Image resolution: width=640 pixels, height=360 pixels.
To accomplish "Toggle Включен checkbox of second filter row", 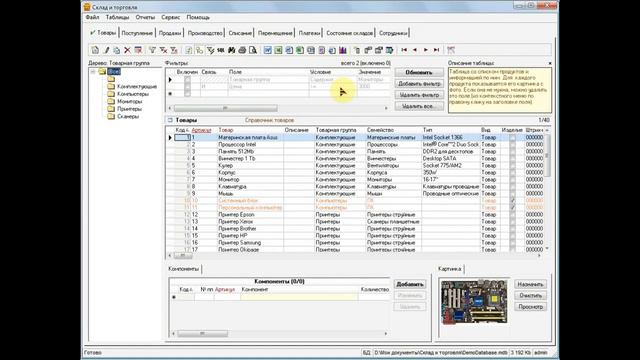I will [187, 87].
